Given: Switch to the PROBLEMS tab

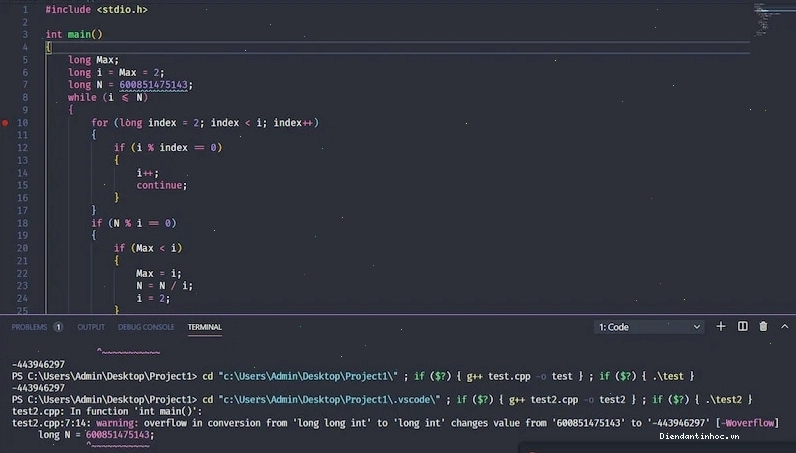Looking at the screenshot, I should [29, 327].
